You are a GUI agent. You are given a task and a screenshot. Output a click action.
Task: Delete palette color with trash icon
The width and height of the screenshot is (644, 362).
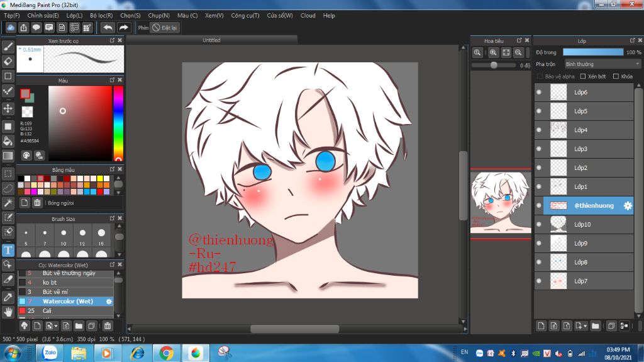tap(37, 202)
